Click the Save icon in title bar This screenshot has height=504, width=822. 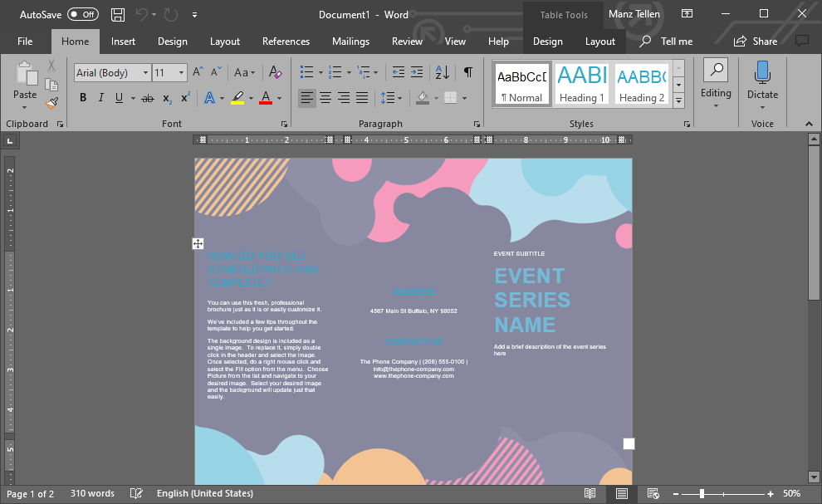coord(118,15)
